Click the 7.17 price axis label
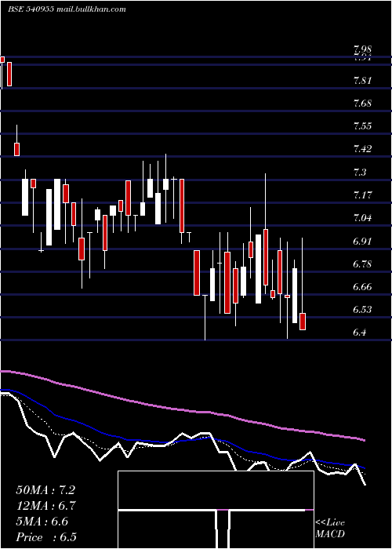The height and width of the screenshot is (549, 392). (362, 195)
